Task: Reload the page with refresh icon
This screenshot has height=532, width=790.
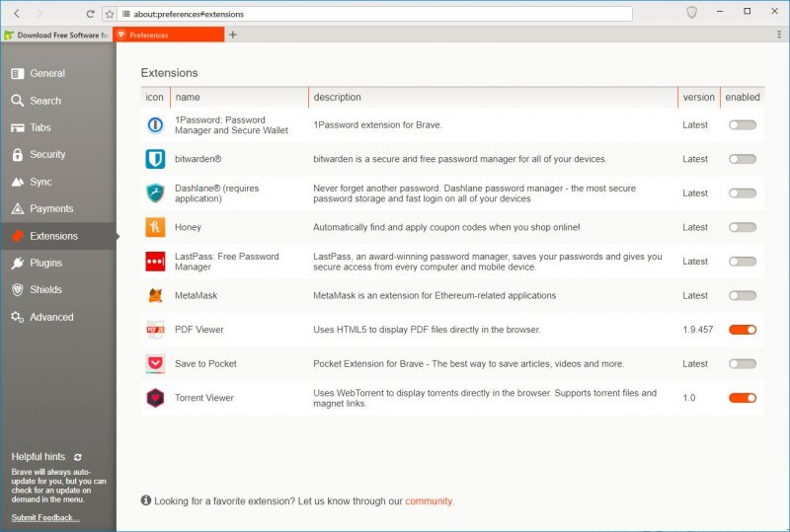Action: (91, 14)
